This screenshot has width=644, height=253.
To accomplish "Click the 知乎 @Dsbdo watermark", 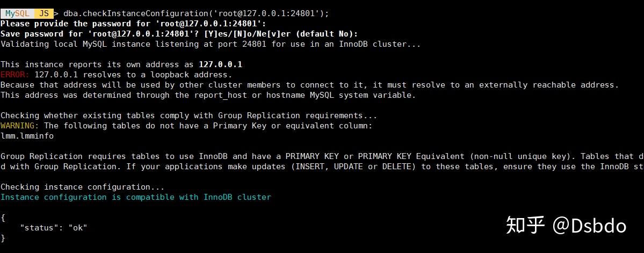I will pos(566,226).
